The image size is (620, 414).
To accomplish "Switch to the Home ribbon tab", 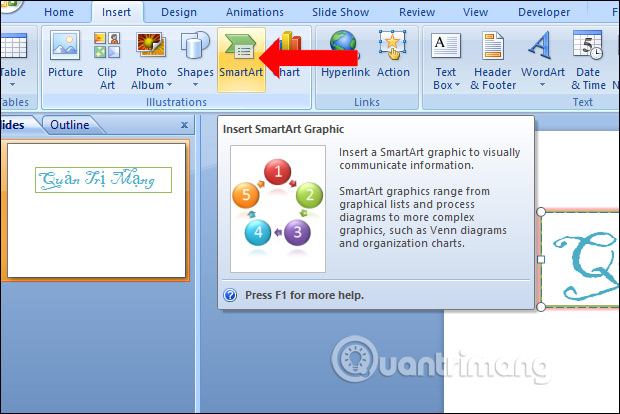I will click(x=59, y=12).
